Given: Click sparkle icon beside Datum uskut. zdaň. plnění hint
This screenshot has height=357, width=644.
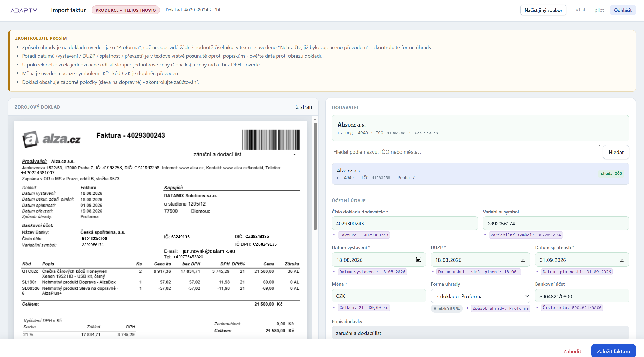Looking at the screenshot, I should (433, 271).
